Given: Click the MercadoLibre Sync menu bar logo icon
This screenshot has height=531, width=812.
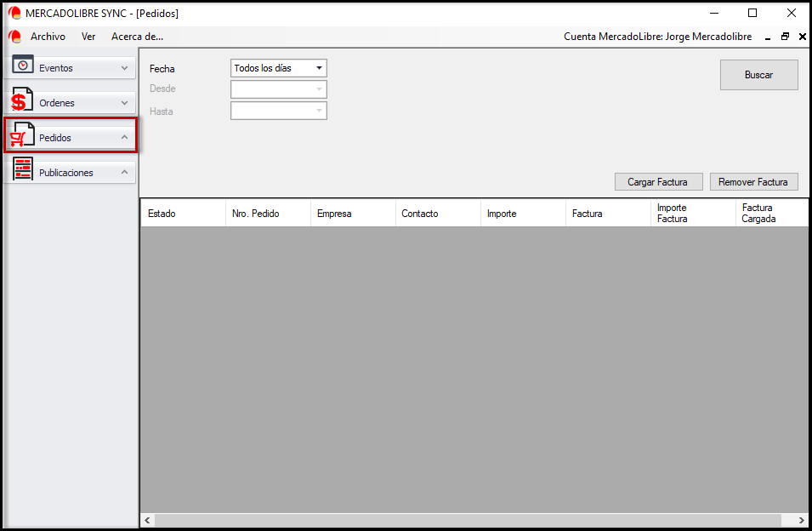Looking at the screenshot, I should [x=15, y=37].
